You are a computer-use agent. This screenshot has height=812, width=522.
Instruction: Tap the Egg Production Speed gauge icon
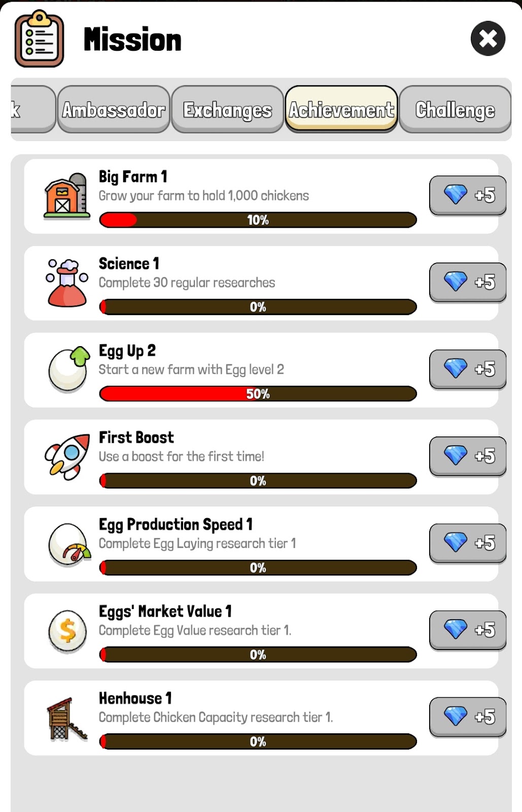tap(68, 544)
